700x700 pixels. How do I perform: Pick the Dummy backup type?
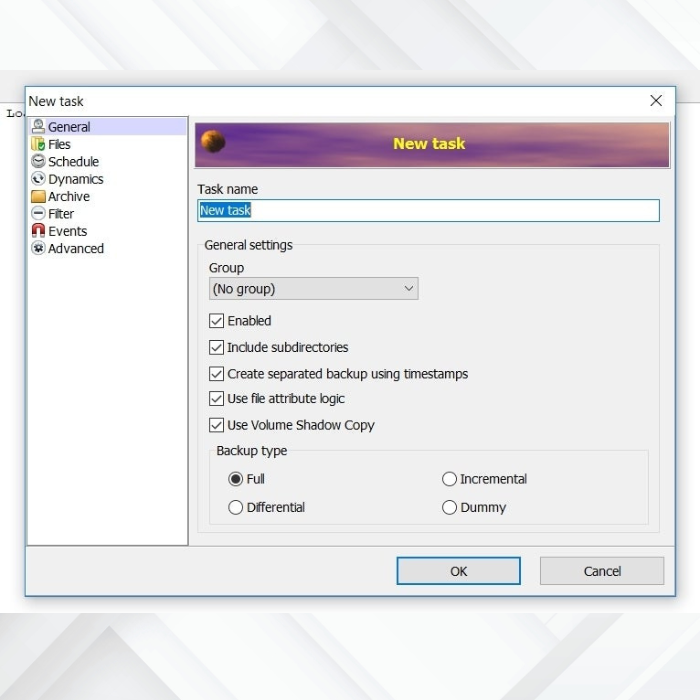449,507
